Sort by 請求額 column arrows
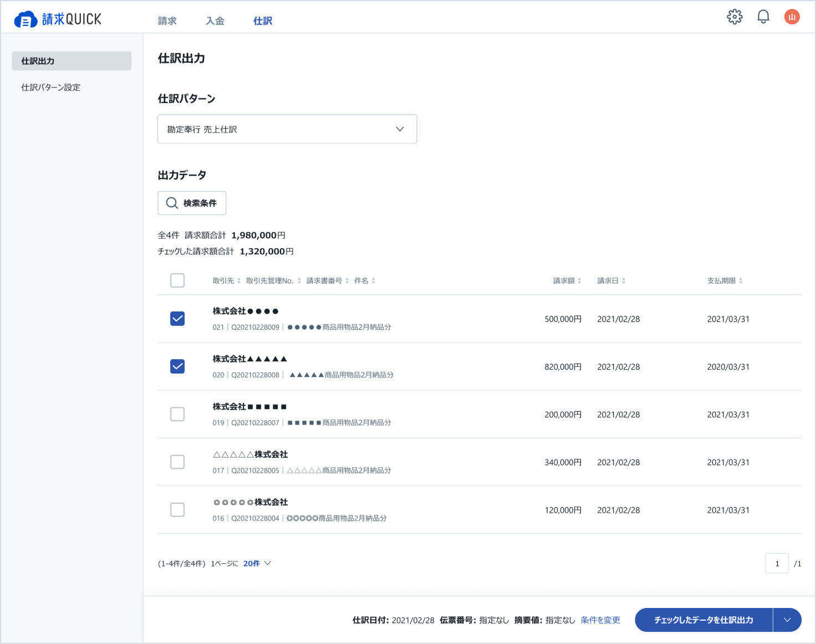This screenshot has width=816, height=644. tap(579, 281)
